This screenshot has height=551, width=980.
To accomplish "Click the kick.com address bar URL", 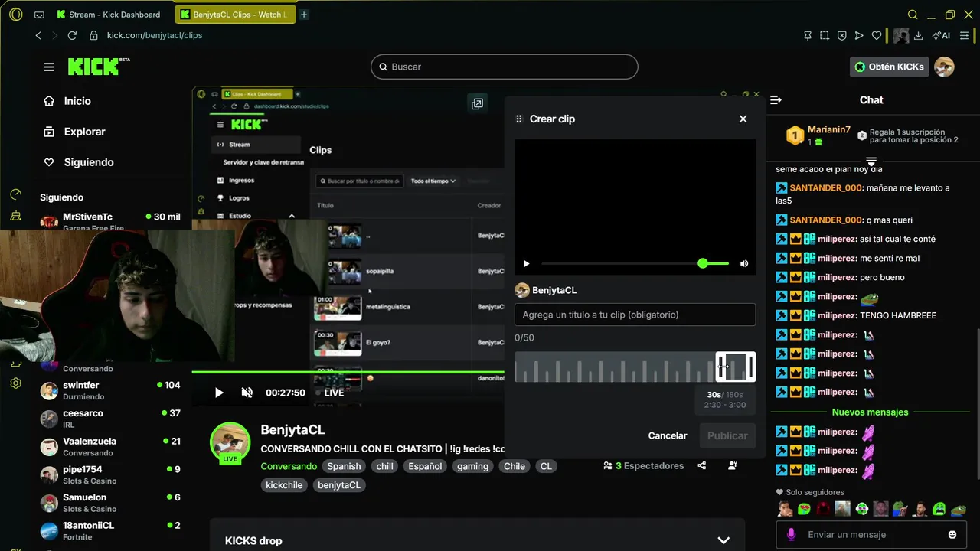I will (155, 35).
